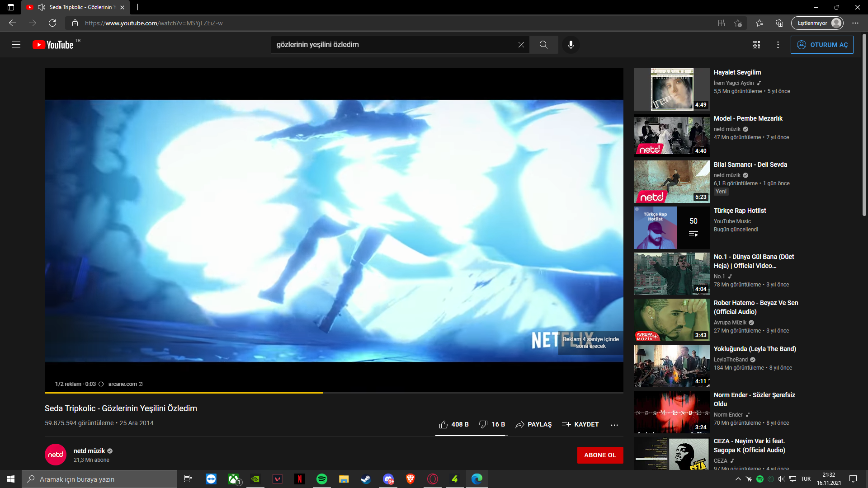Save video using KAYDET button
The width and height of the screenshot is (868, 488).
coord(580,424)
